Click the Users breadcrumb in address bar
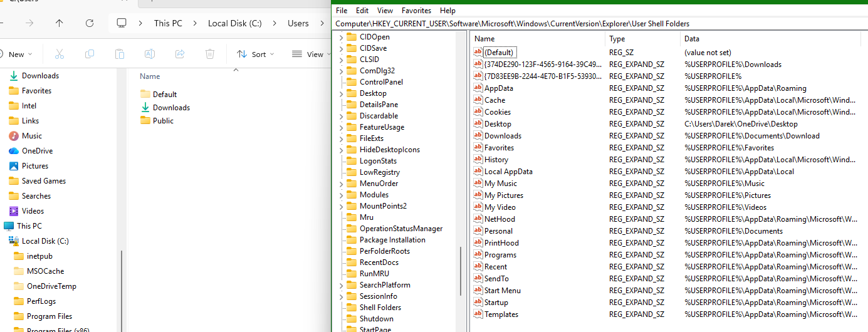 coord(298,23)
